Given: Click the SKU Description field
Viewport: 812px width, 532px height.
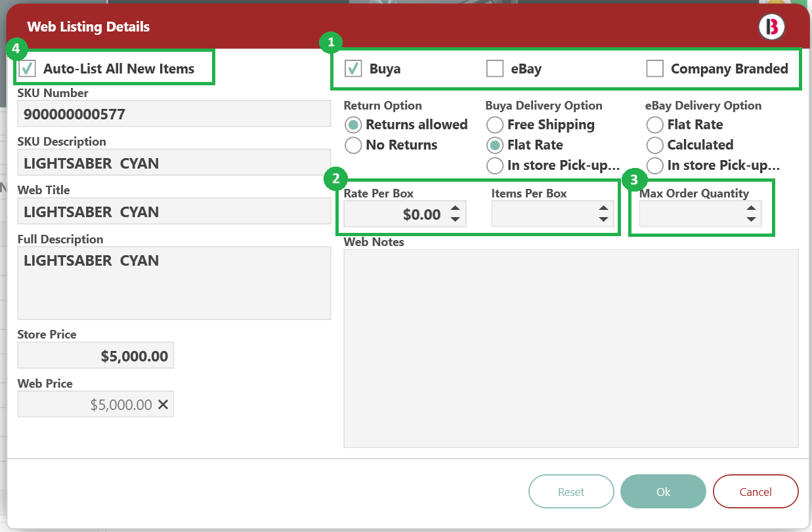Looking at the screenshot, I should coord(174,163).
